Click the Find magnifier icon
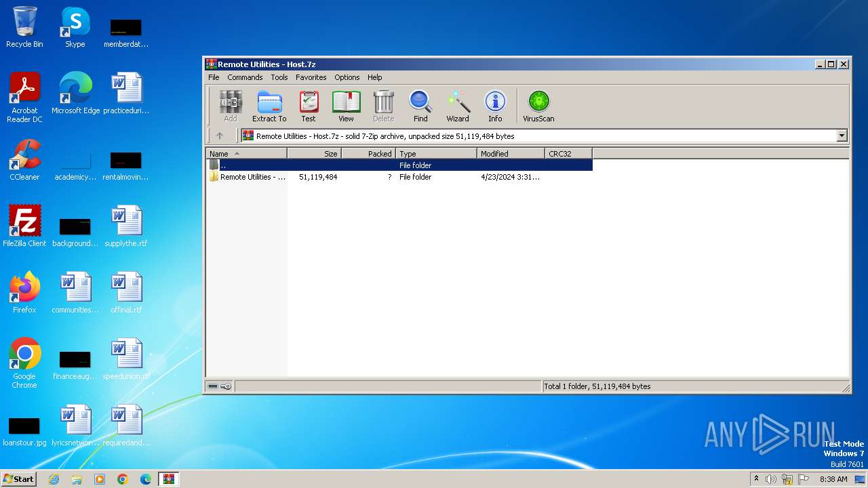Screen dimensions: 868x488 (420, 106)
